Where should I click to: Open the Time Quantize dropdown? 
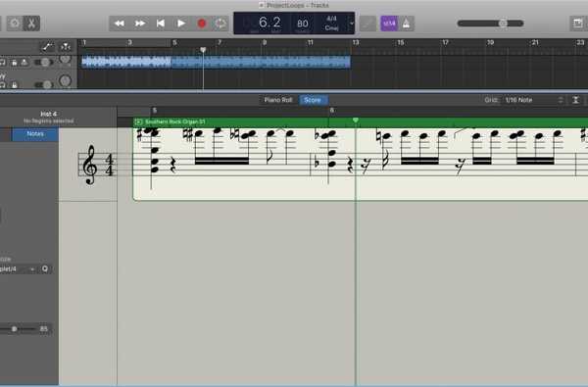[18, 268]
